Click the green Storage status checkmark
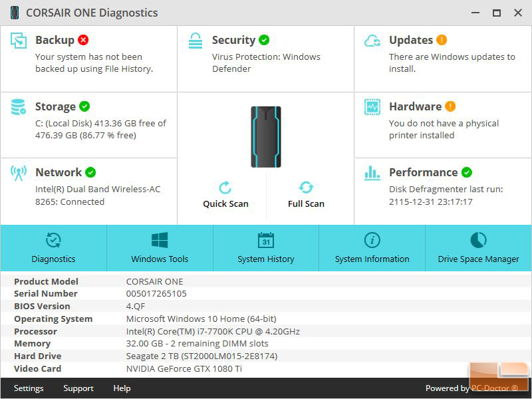 pos(84,106)
